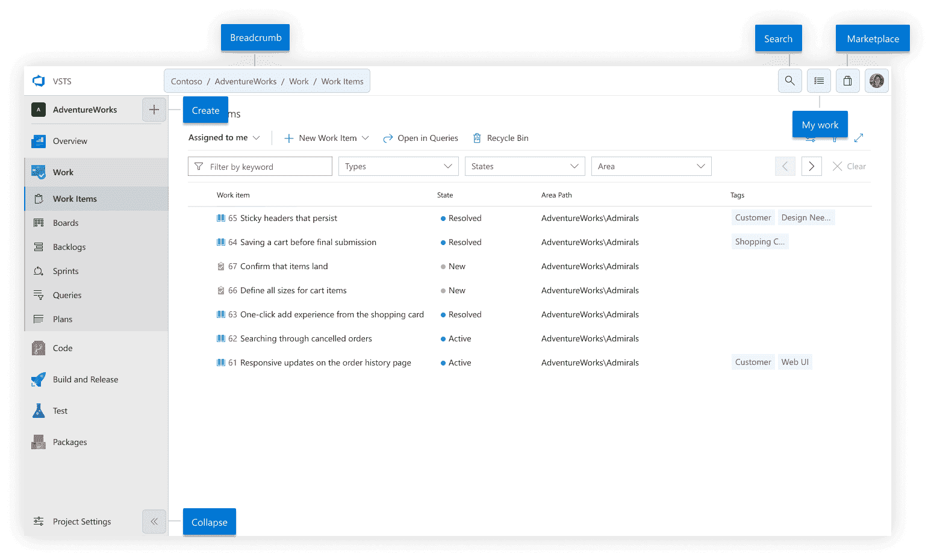
Task: Open the Overview menu label
Action: pos(70,141)
